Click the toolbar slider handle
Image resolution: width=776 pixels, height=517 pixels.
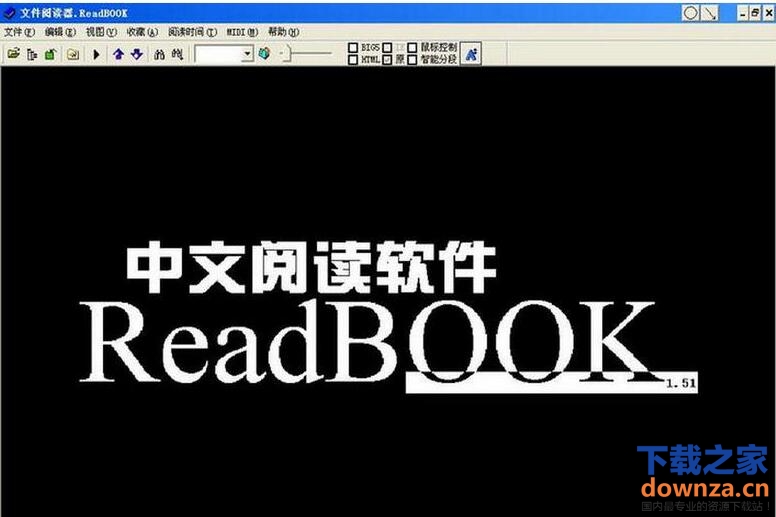tap(282, 54)
